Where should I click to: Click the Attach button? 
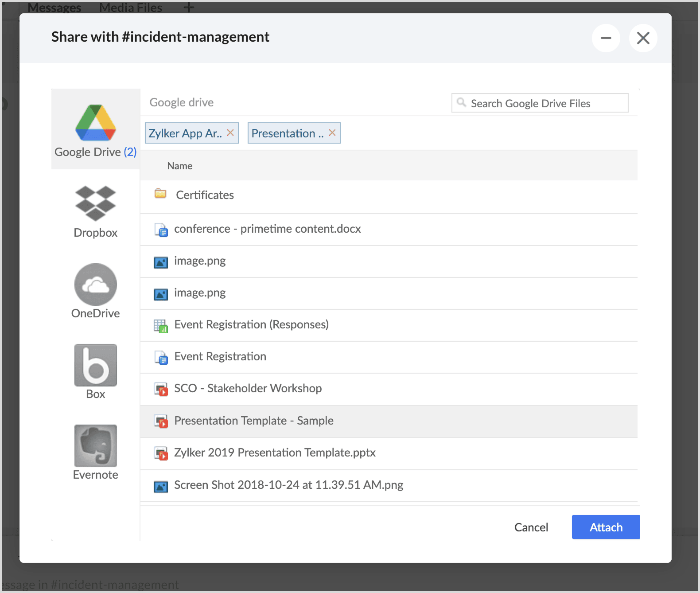(x=606, y=527)
